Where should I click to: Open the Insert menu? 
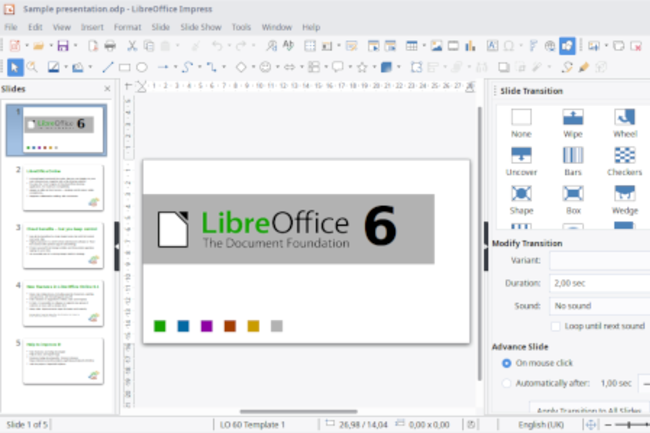(x=92, y=27)
